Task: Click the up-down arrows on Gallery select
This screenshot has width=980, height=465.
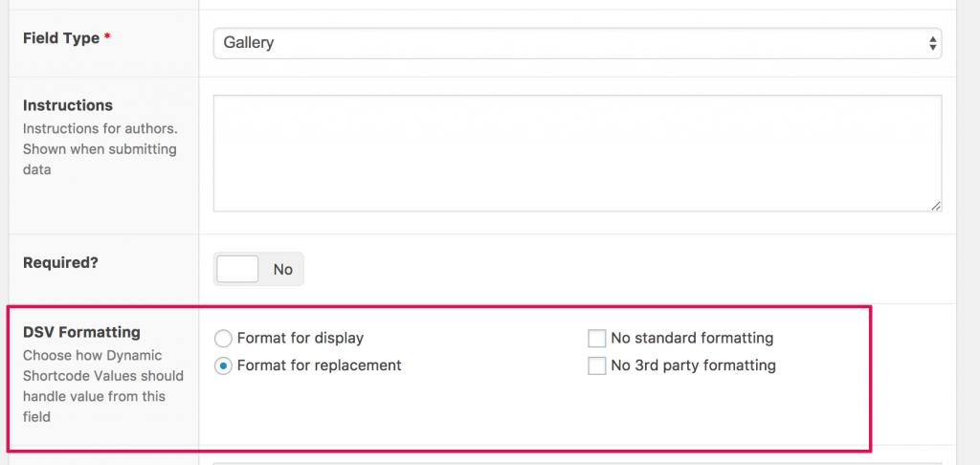Action: pyautogui.click(x=932, y=43)
